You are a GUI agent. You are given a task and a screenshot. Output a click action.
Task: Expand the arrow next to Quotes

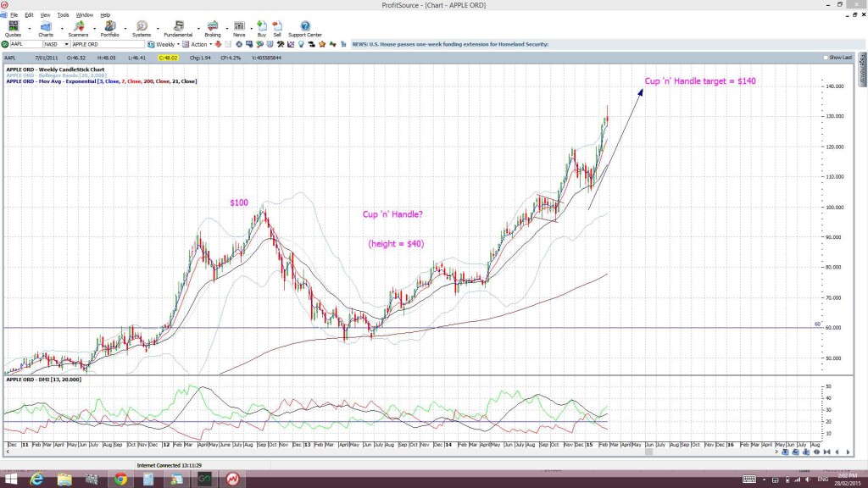tap(30, 28)
